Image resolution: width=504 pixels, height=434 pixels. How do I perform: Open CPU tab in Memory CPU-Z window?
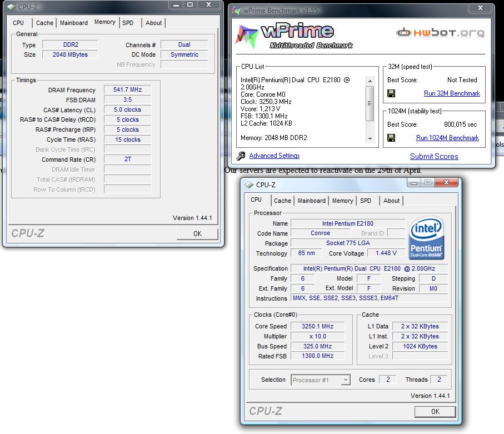(18, 23)
